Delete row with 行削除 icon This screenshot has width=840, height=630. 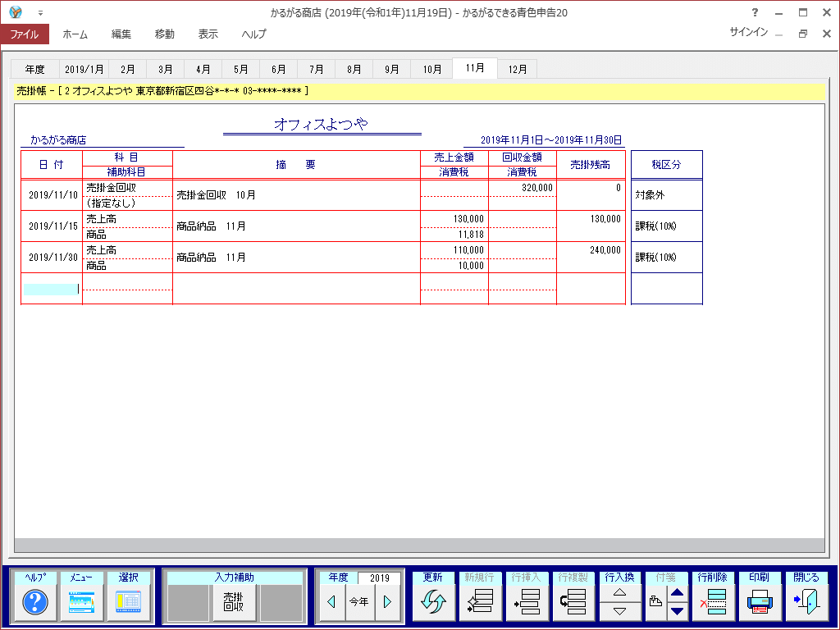pyautogui.click(x=713, y=601)
